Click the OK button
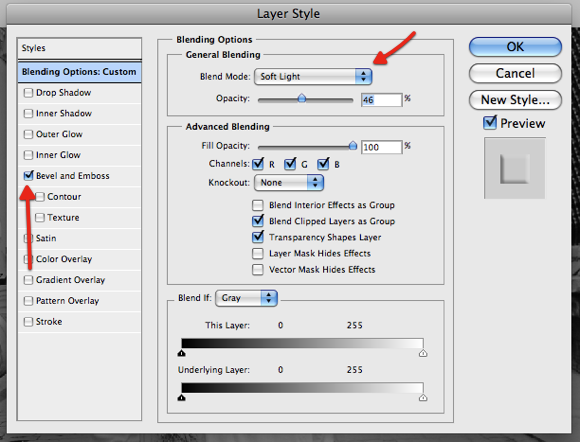The image size is (580, 442). click(x=515, y=47)
